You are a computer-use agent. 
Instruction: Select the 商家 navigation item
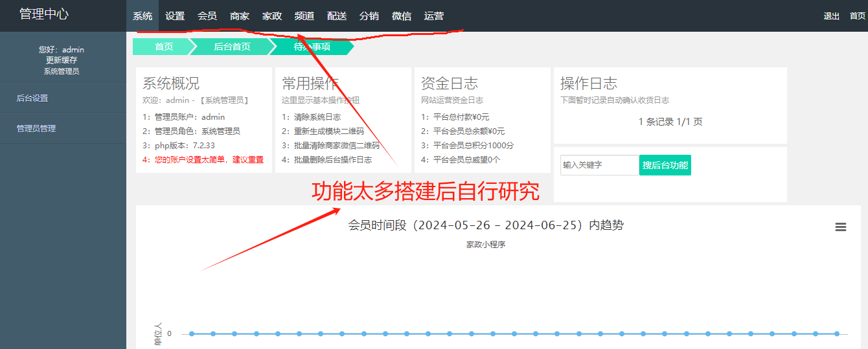point(240,16)
